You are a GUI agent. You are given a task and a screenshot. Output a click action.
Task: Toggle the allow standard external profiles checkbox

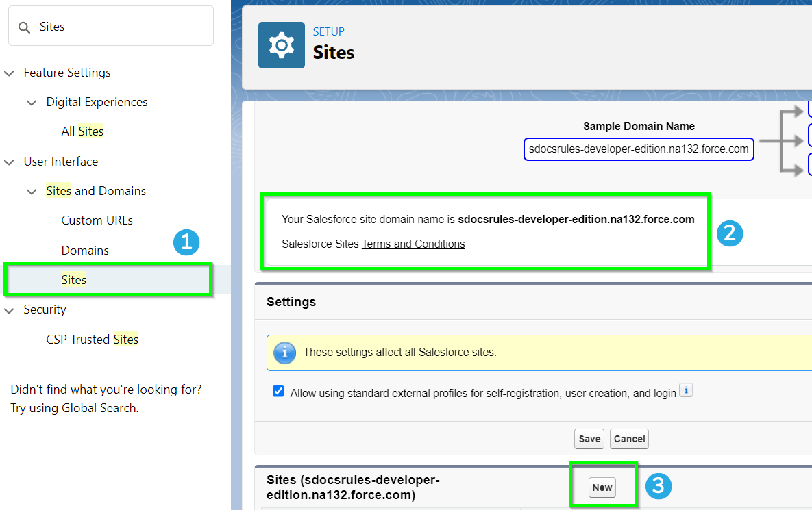tap(278, 391)
